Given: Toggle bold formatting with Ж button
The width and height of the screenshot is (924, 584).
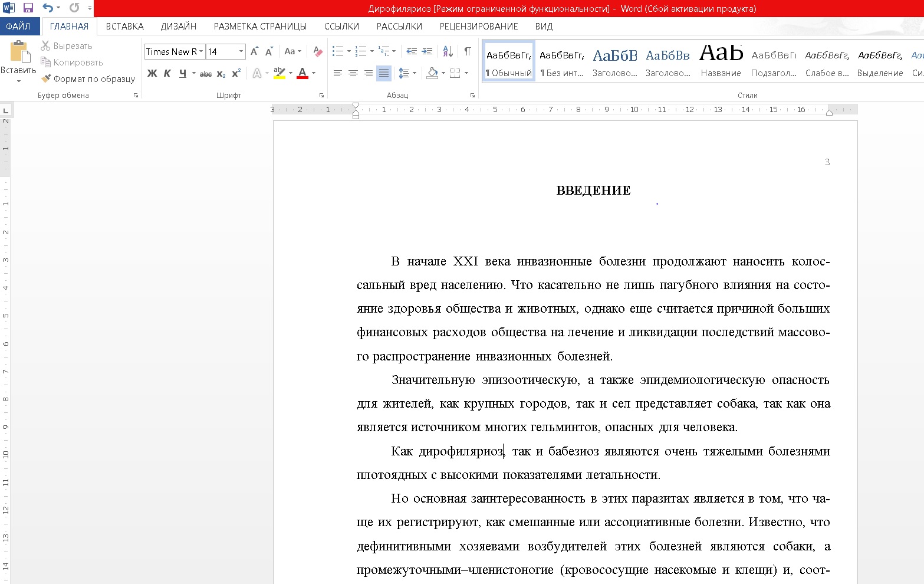Looking at the screenshot, I should pyautogui.click(x=152, y=73).
